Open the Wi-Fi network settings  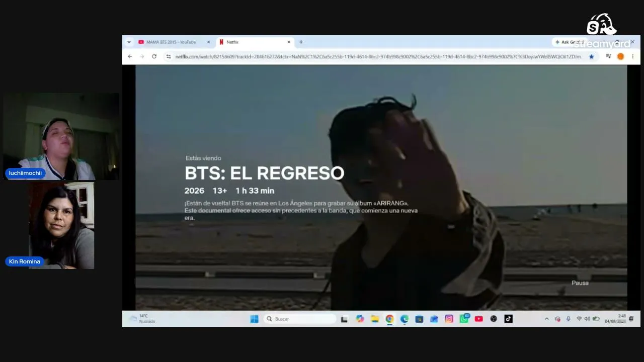[579, 319]
